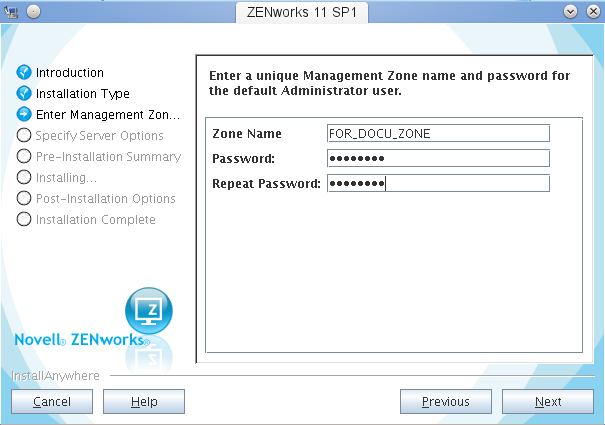Click the Post-Installation Options step circle

point(24,198)
